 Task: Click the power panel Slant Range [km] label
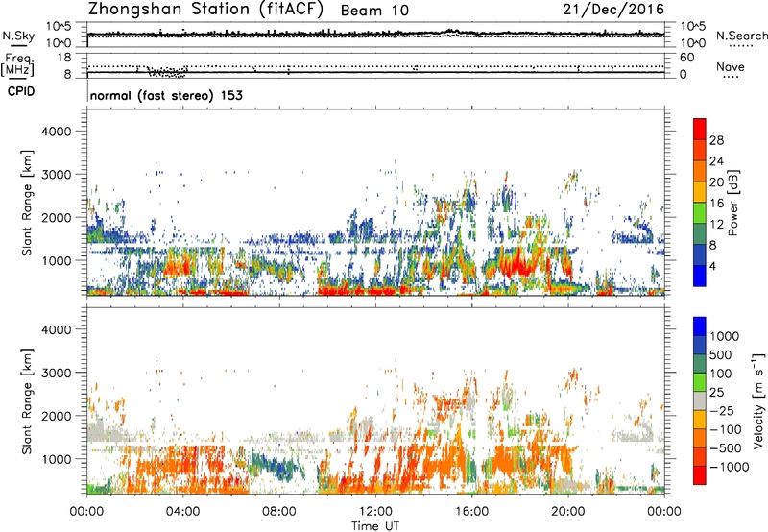tap(27, 203)
